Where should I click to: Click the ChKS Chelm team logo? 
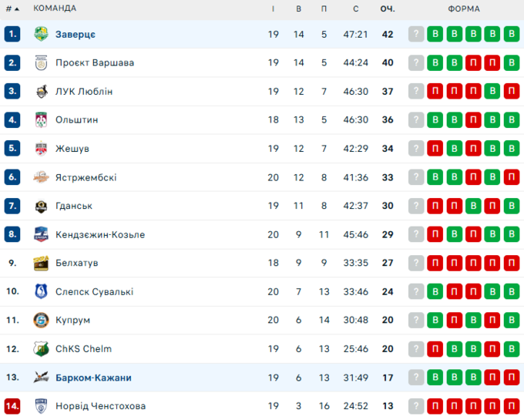point(41,348)
